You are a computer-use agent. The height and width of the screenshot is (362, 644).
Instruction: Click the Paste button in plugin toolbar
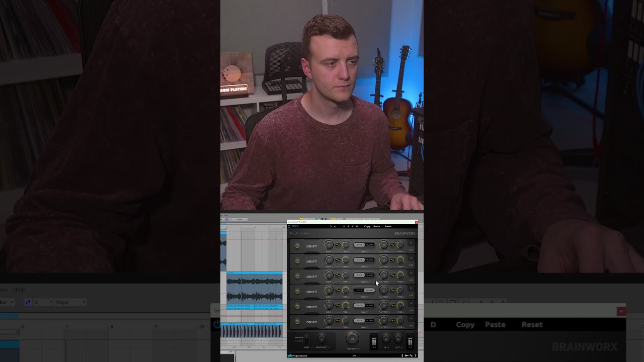[377, 226]
